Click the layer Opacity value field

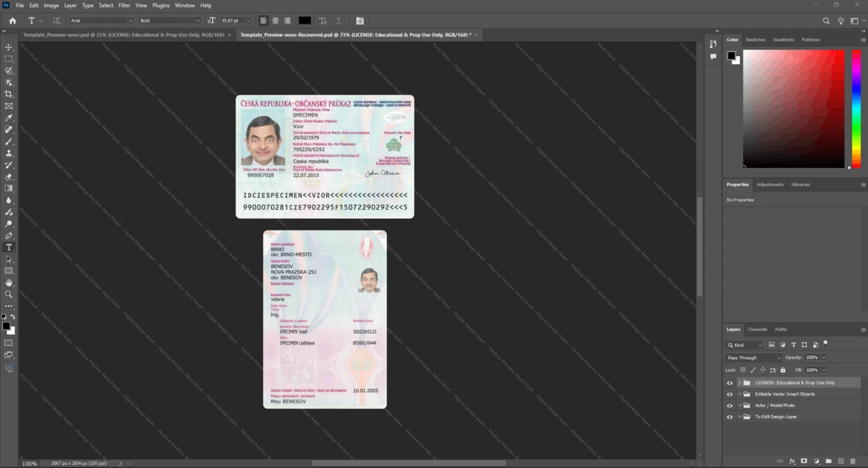tap(812, 357)
